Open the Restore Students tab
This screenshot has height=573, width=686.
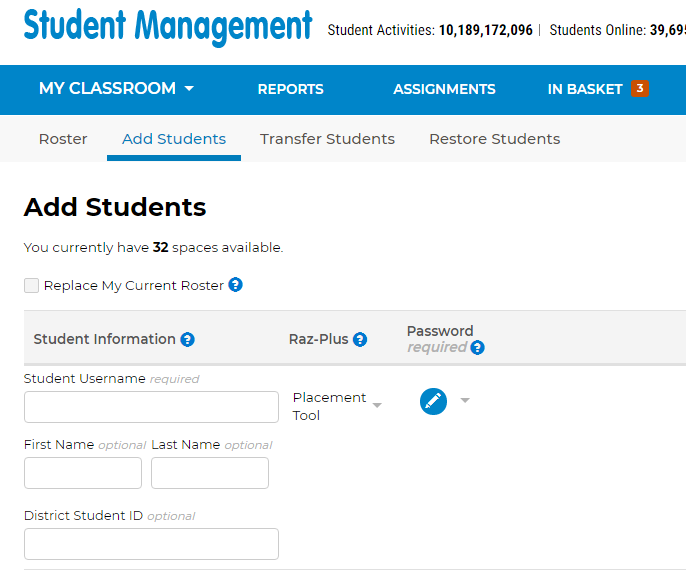[x=494, y=139]
